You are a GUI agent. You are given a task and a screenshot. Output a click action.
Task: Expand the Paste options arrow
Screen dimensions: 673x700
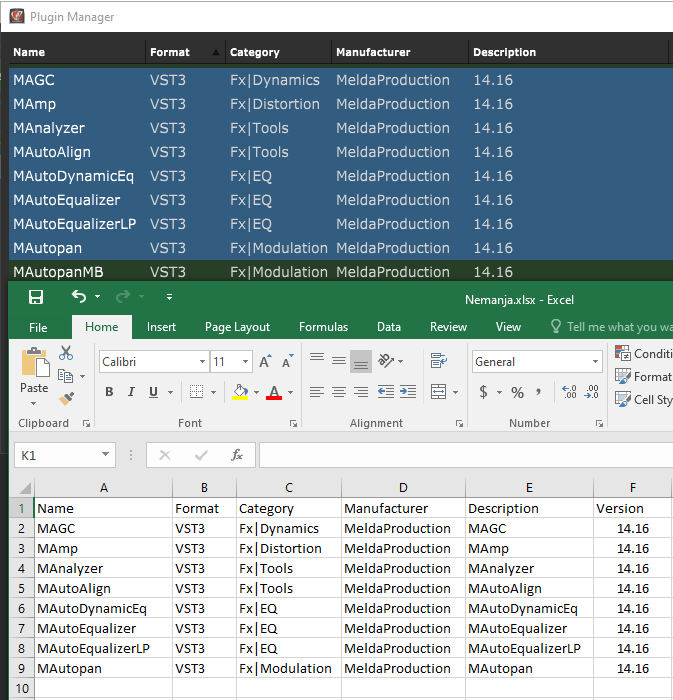(34, 403)
